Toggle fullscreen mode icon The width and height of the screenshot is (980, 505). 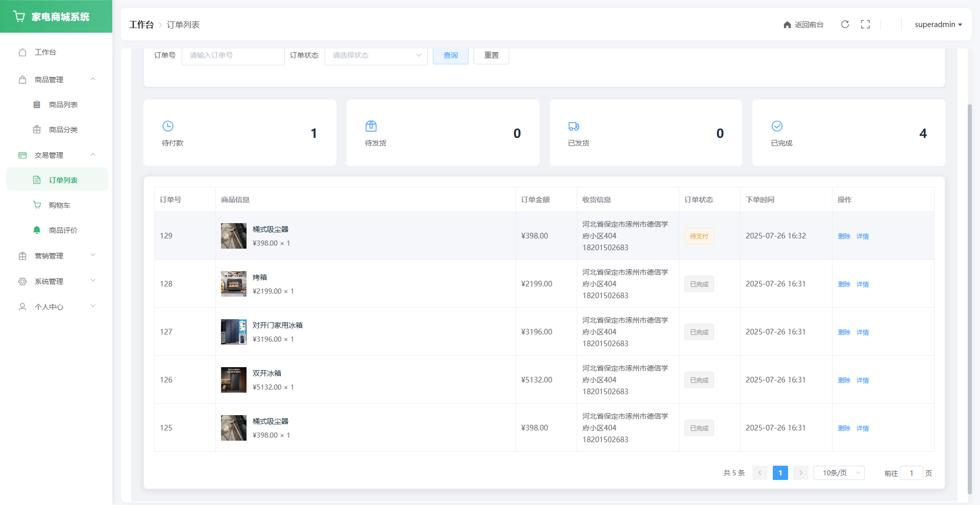[x=865, y=25]
